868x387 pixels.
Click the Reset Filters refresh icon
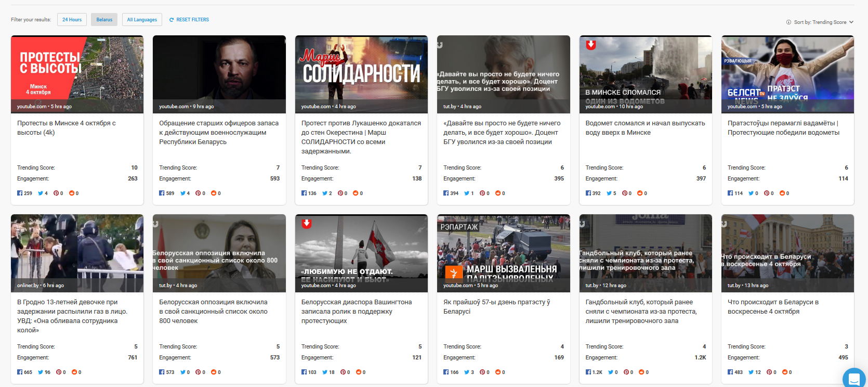point(172,20)
